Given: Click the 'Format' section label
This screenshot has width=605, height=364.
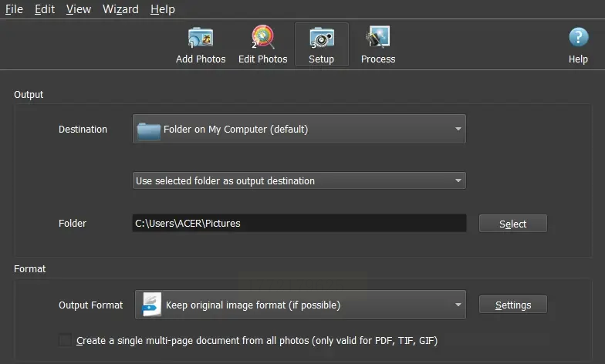Looking at the screenshot, I should pyautogui.click(x=29, y=268).
